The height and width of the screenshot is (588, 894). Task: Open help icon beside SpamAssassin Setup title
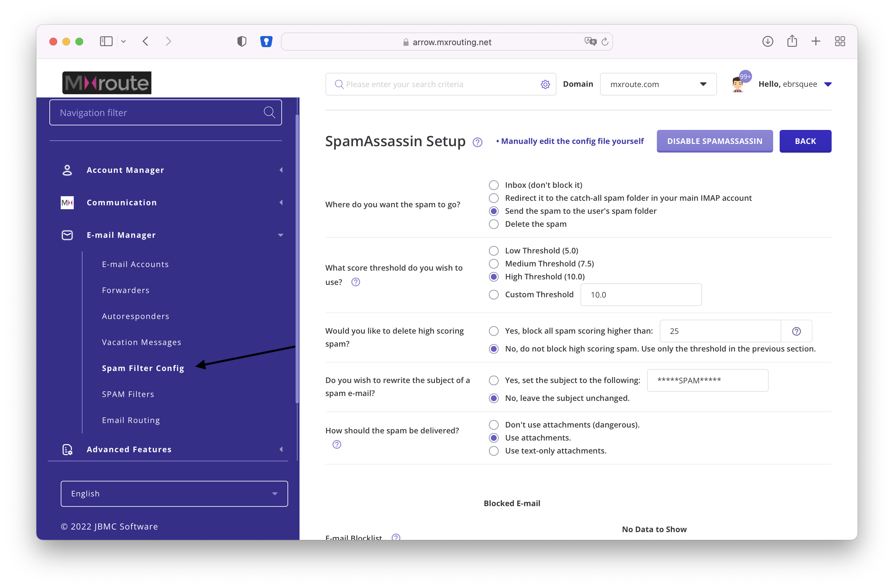pyautogui.click(x=477, y=142)
